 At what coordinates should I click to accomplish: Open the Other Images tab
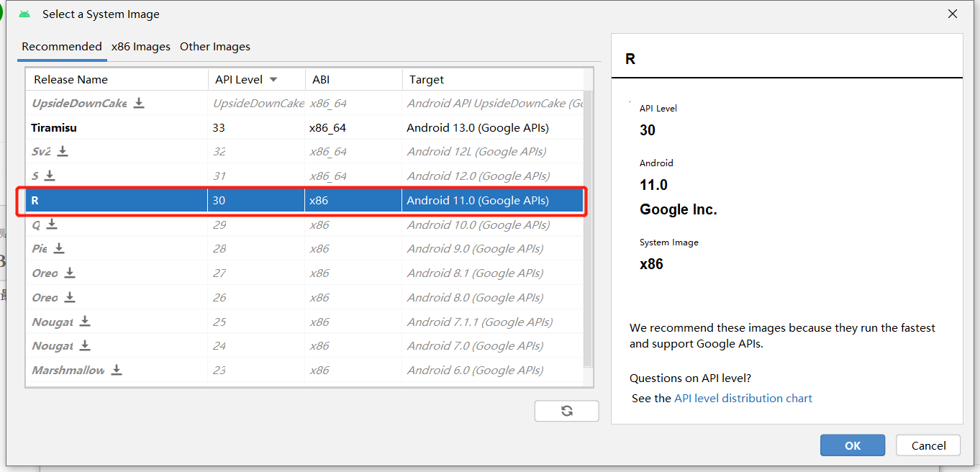215,46
